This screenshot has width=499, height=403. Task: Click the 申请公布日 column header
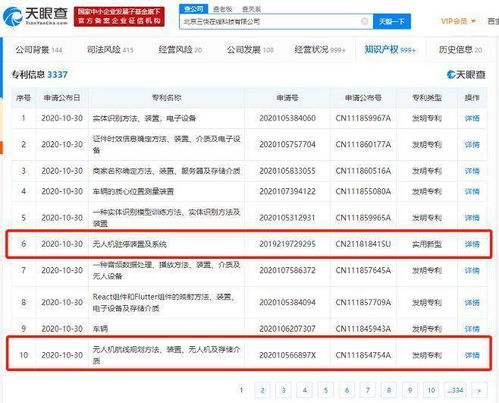click(x=62, y=98)
